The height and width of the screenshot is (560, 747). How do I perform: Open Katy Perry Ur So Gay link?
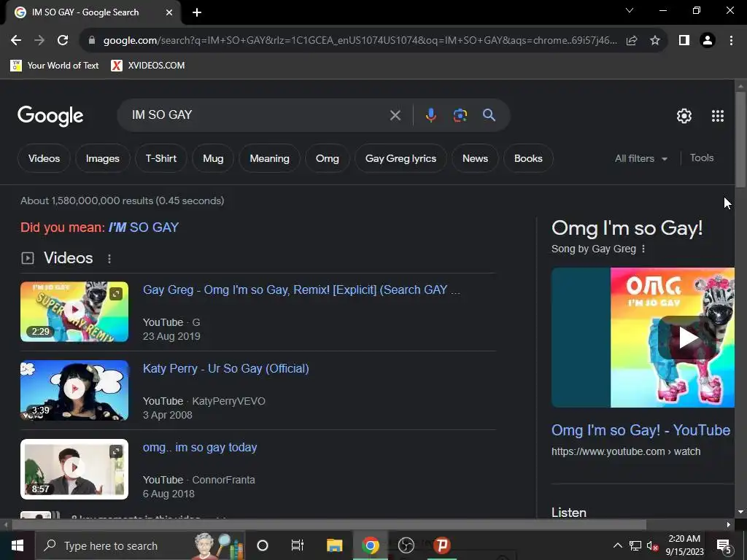pyautogui.click(x=226, y=368)
